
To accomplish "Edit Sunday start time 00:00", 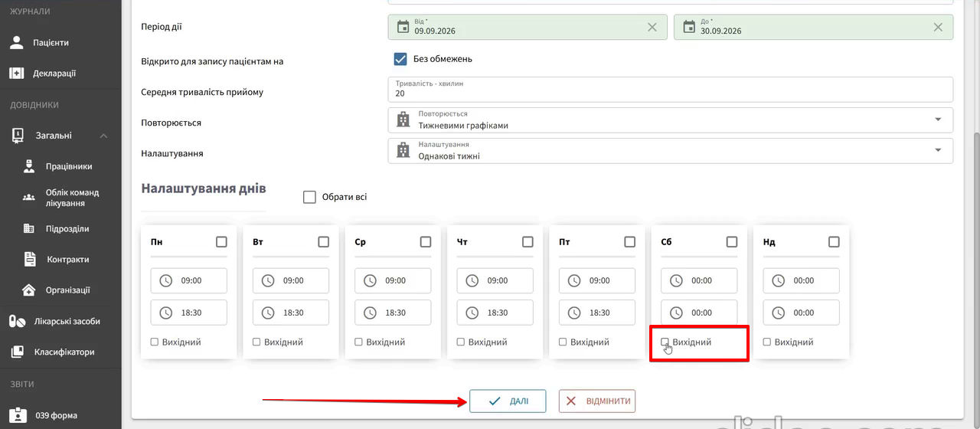I will [x=801, y=280].
